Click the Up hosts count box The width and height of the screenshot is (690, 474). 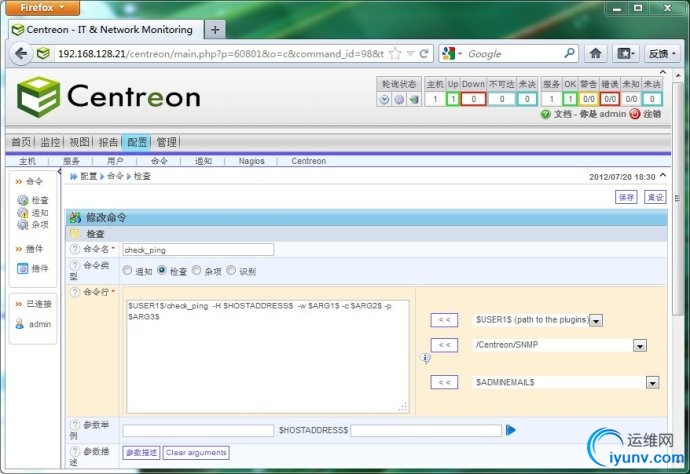pyautogui.click(x=453, y=99)
